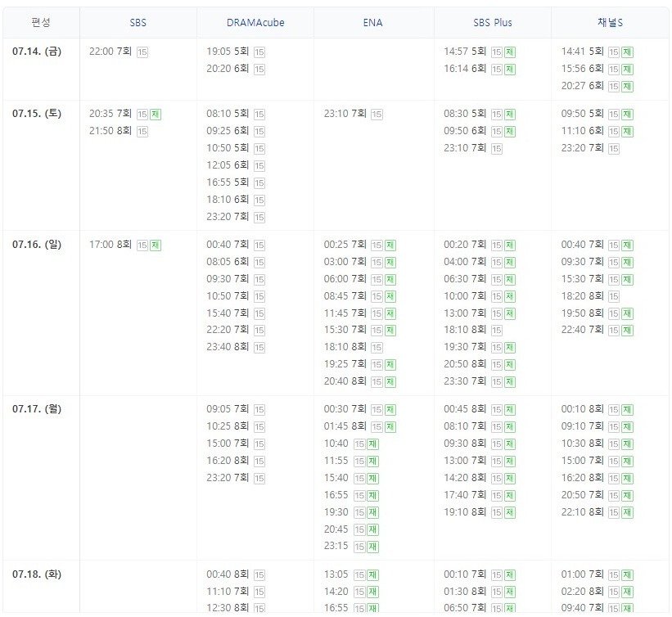Open the DRAMAcube channel header link
Screen dimensions: 672x617
pos(255,23)
